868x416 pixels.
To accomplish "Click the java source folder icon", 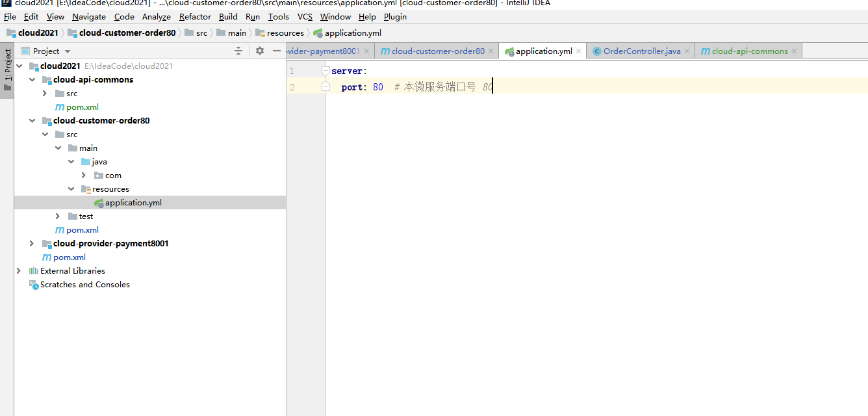I will (x=86, y=161).
